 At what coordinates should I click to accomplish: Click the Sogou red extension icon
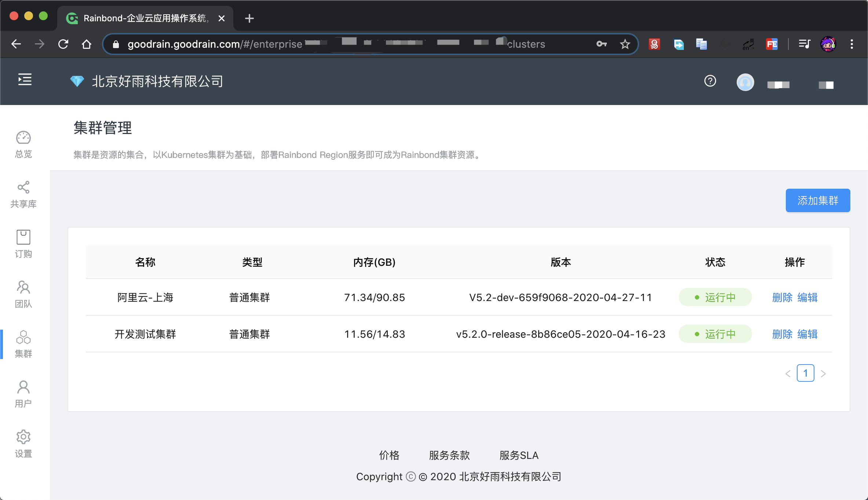[x=654, y=44]
